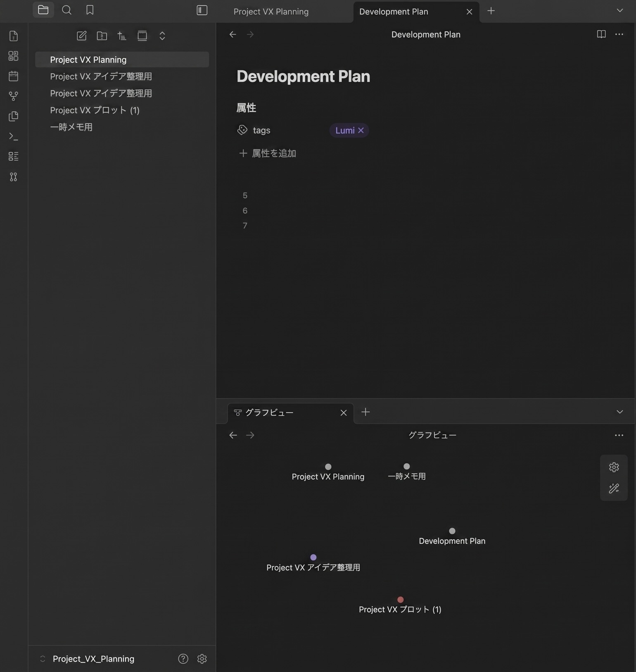
Task: Navigate forward in Development Plan pane
Action: [x=250, y=34]
